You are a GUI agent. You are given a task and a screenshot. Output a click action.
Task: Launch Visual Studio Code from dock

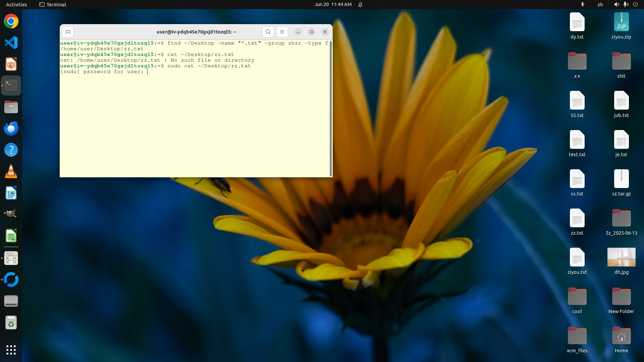pos(11,43)
